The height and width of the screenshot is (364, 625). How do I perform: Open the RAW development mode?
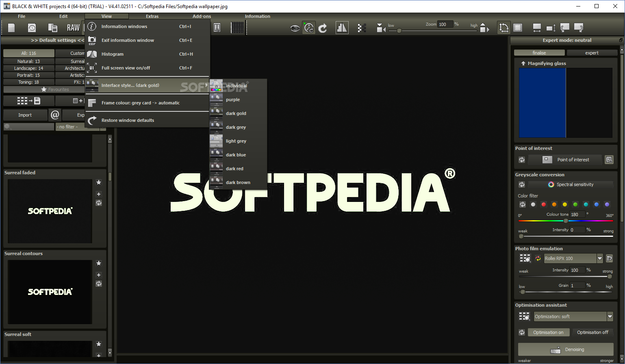pyautogui.click(x=73, y=28)
